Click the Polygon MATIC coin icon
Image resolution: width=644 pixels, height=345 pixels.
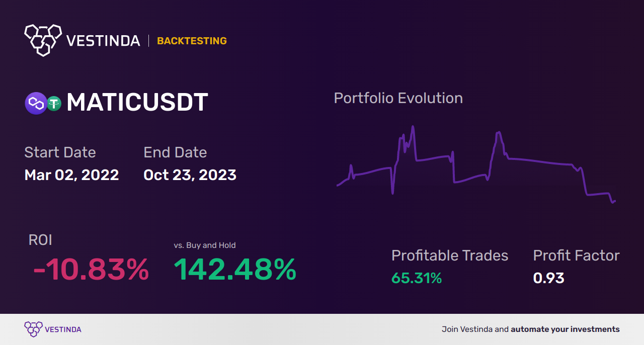pos(35,103)
